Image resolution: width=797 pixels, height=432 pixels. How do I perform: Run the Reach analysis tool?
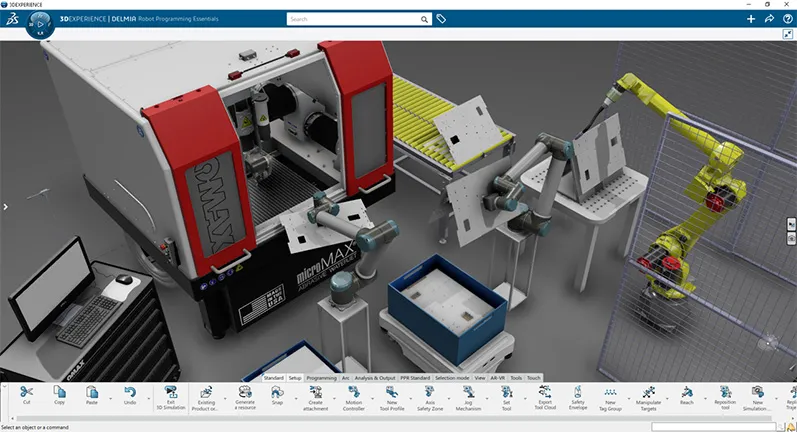(687, 392)
